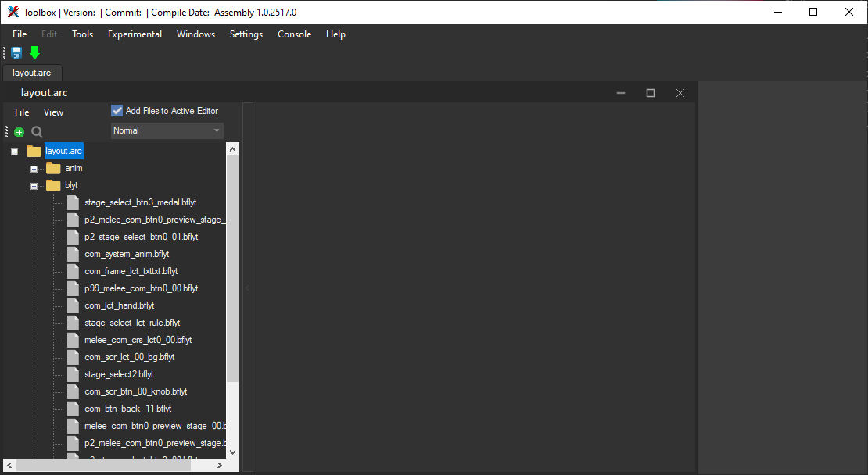Click the blyt folder icon

(x=53, y=185)
